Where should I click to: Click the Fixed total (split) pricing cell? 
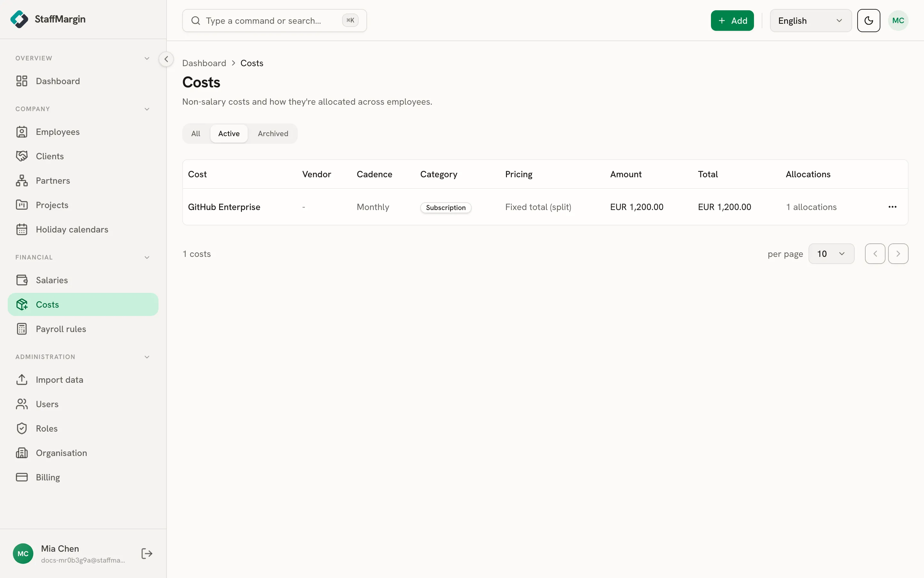coord(538,207)
